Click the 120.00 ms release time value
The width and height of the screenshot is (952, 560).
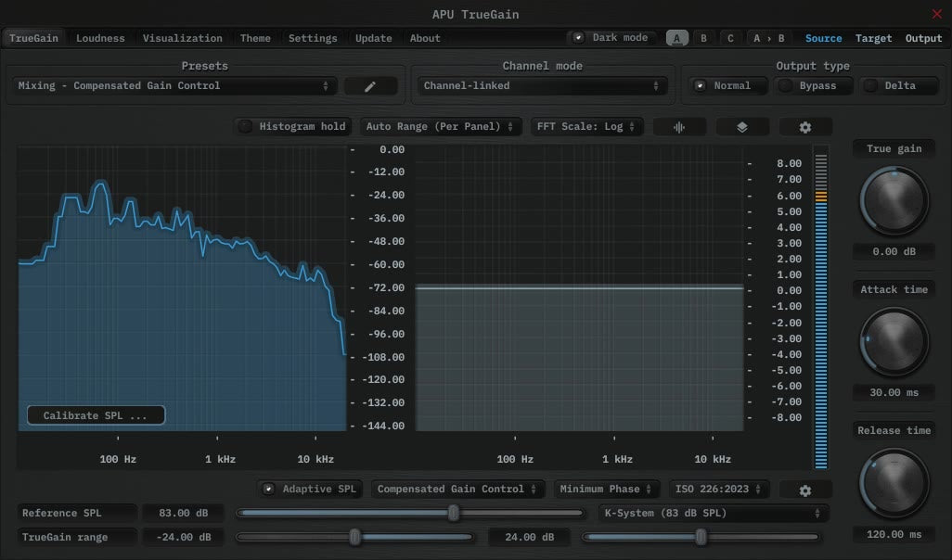pyautogui.click(x=894, y=535)
